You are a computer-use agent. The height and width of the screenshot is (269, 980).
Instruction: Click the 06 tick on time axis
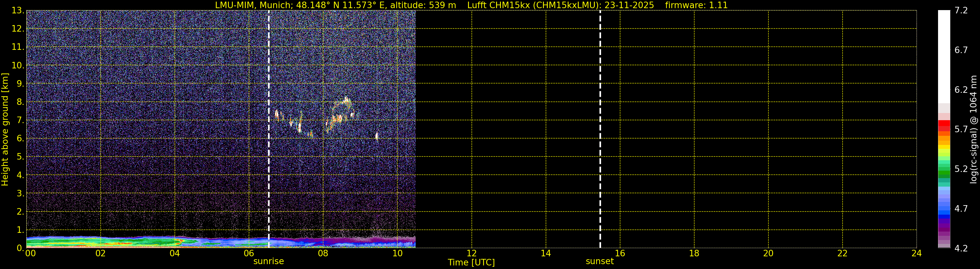(249, 253)
